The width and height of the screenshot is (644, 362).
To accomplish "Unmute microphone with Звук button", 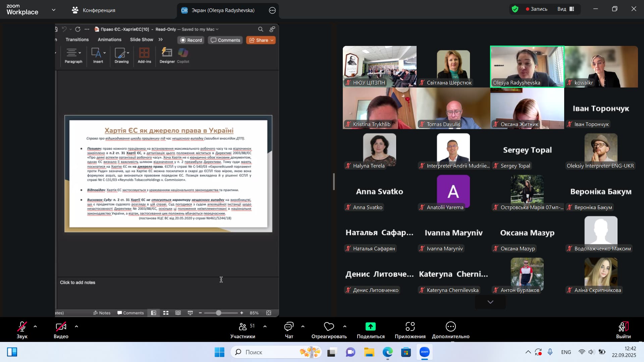I will click(22, 326).
